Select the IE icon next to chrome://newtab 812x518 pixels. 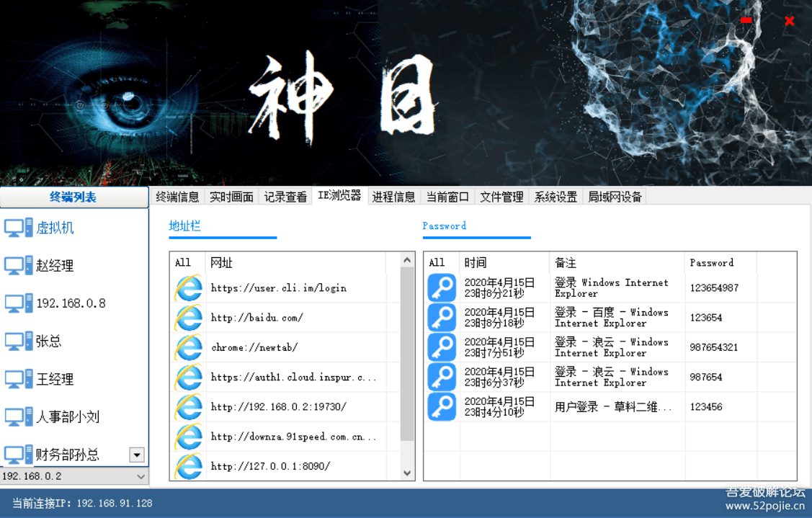[187, 347]
